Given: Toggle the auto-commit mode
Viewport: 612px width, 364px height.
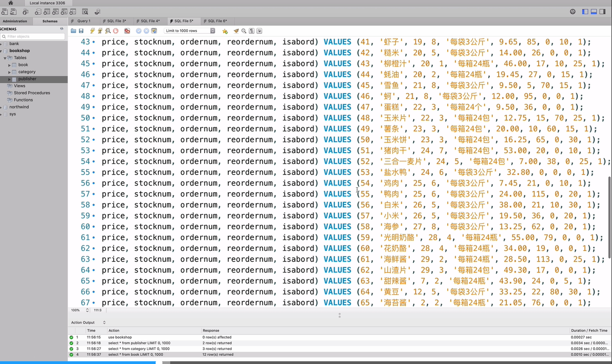Looking at the screenshot, I should pos(154,31).
